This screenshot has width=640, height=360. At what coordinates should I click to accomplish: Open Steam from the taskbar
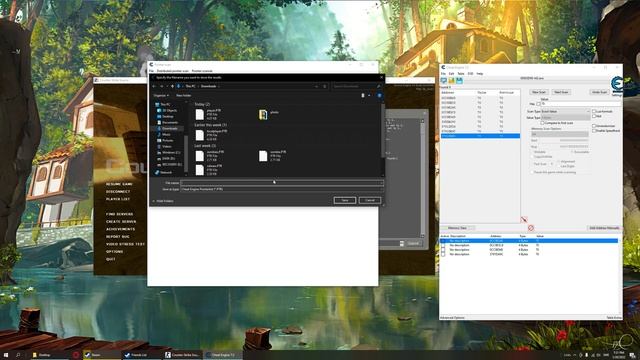[101, 355]
